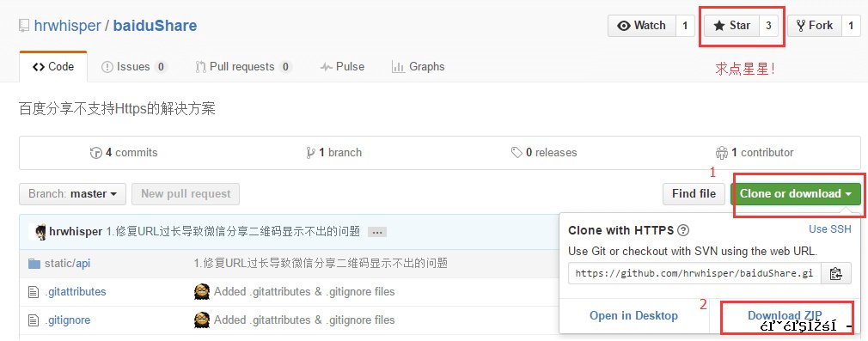Viewport: 868px width, 341px height.
Task: Click the Watch button
Action: (642, 26)
